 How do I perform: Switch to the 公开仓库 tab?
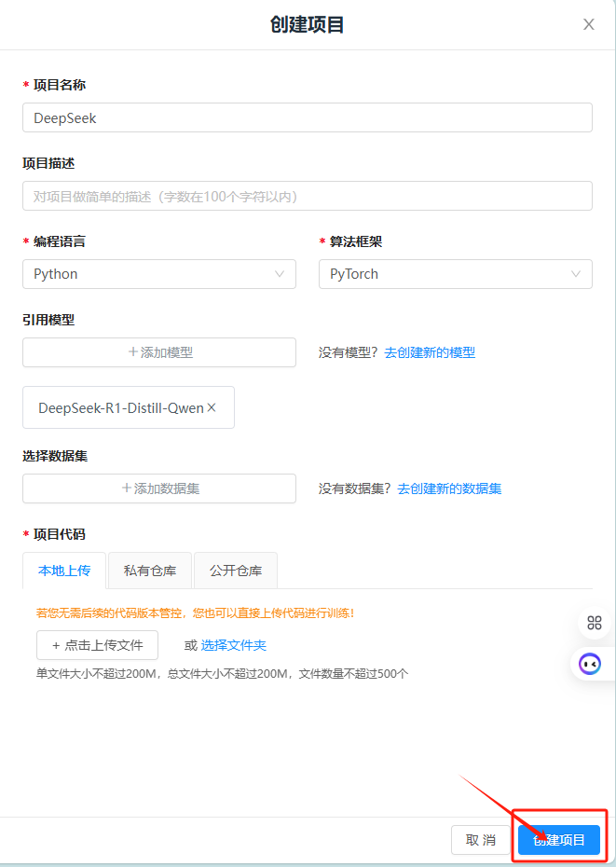(x=236, y=571)
